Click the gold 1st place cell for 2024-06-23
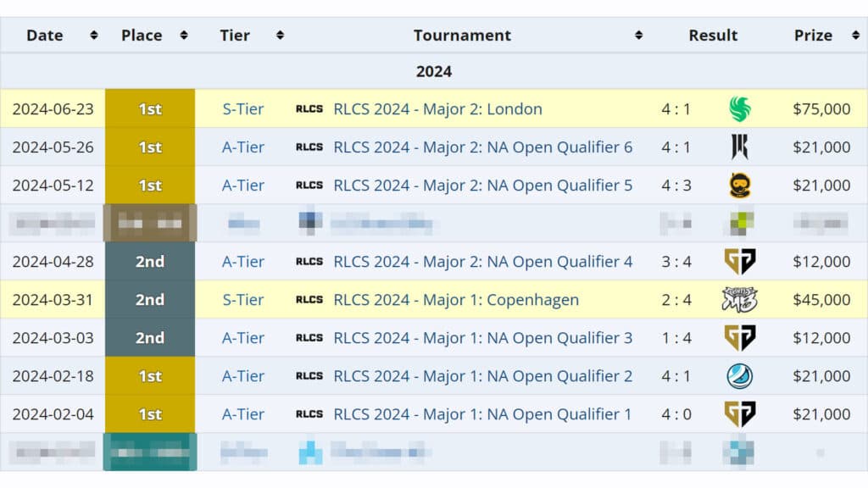 click(x=150, y=108)
